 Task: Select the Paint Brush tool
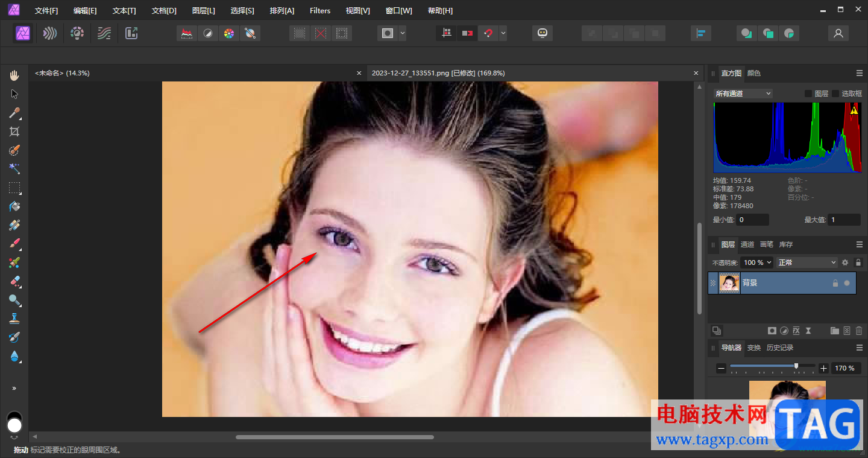14,244
